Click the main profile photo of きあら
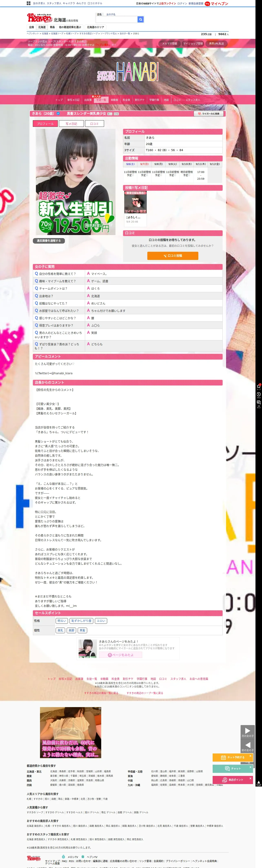Image resolution: width=262 pixels, height=868 pixels. [x=75, y=182]
